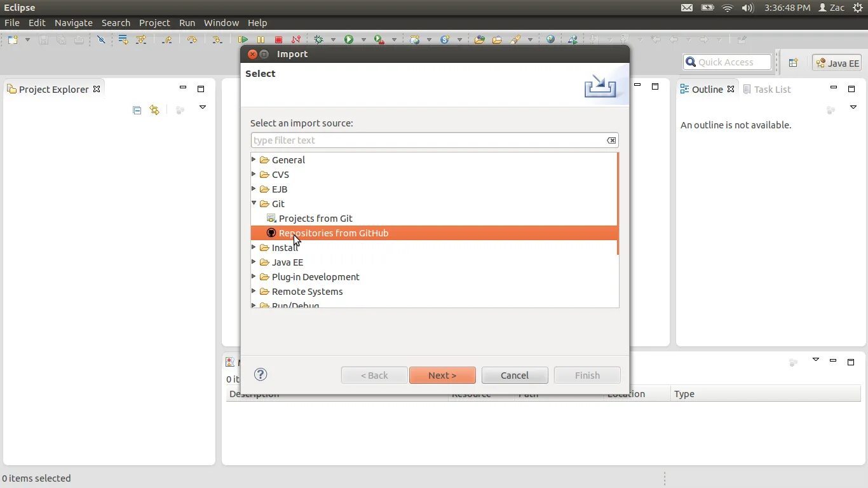Toggle Skip All Breakpoints in toolbar
Screen dimensions: 868x488
pyautogui.click(x=101, y=39)
